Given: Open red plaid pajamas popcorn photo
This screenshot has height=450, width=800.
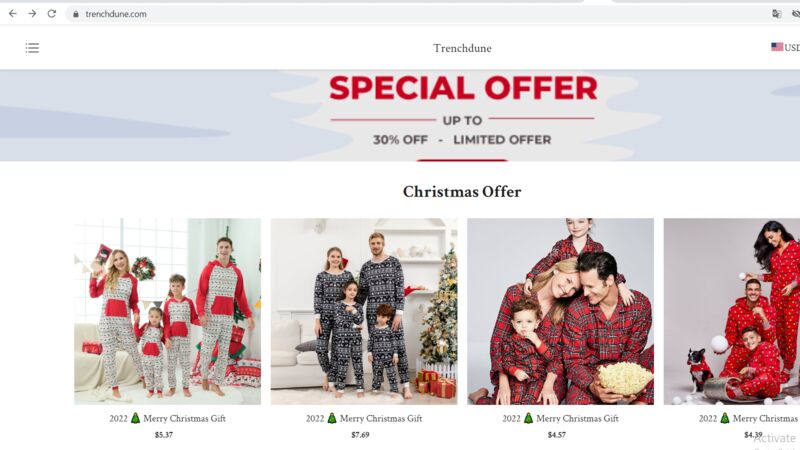Looking at the screenshot, I should [x=560, y=312].
